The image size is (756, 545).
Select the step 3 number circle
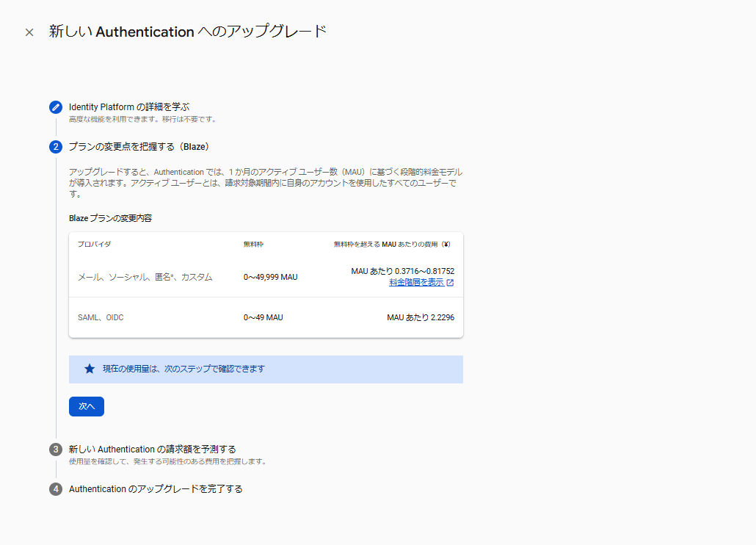(56, 450)
